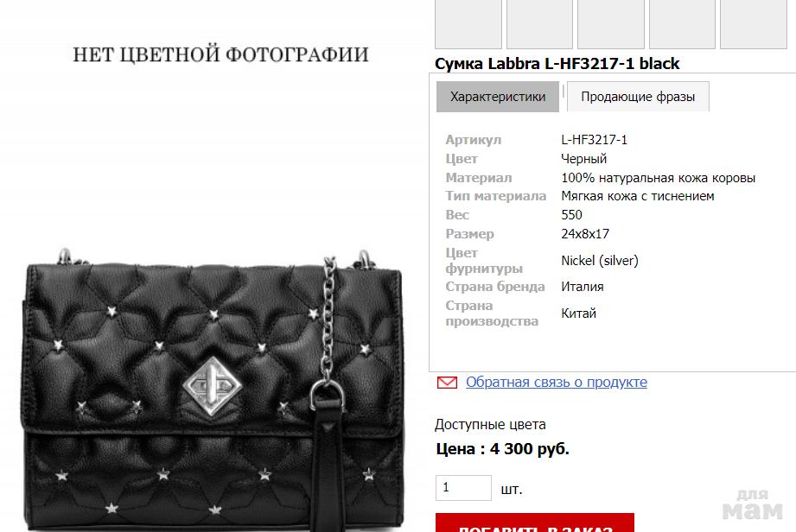The height and width of the screenshot is (532, 796).
Task: Select the first empty thumbnail placeholder
Action: click(x=468, y=24)
